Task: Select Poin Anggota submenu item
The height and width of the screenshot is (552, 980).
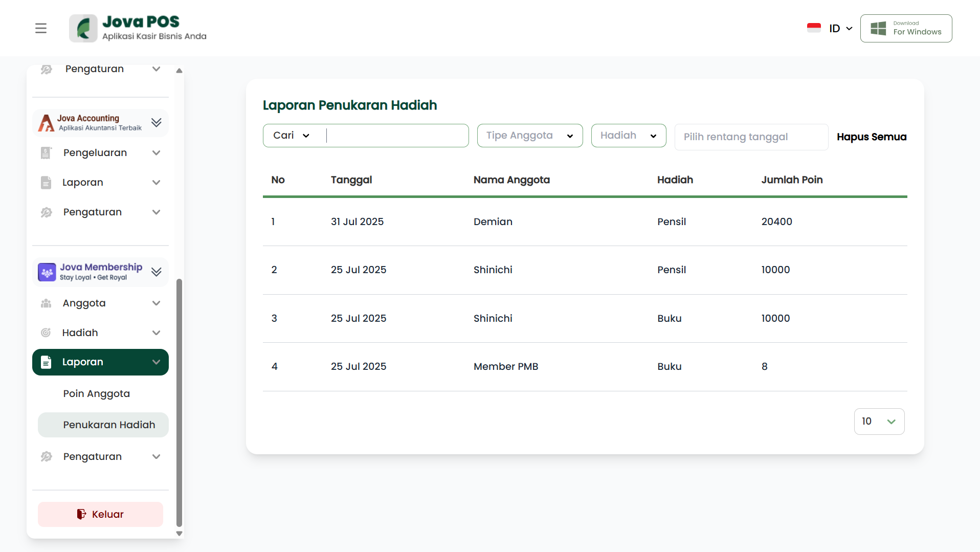Action: (x=97, y=394)
